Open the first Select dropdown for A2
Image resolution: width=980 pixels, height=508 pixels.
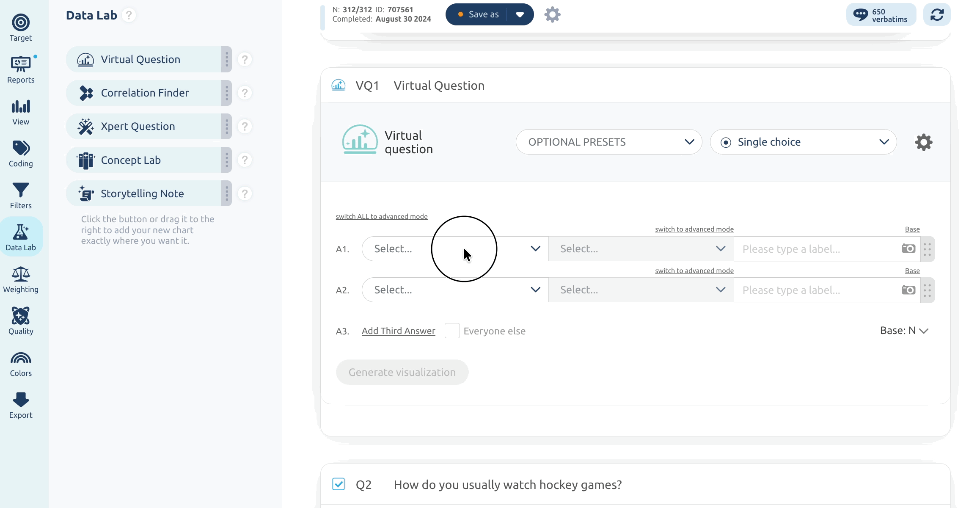pos(455,290)
